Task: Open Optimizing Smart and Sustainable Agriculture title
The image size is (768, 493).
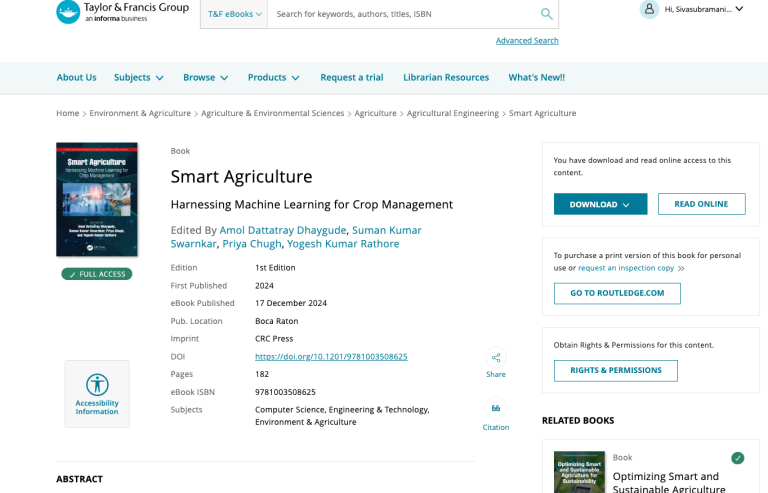Action: [x=669, y=482]
